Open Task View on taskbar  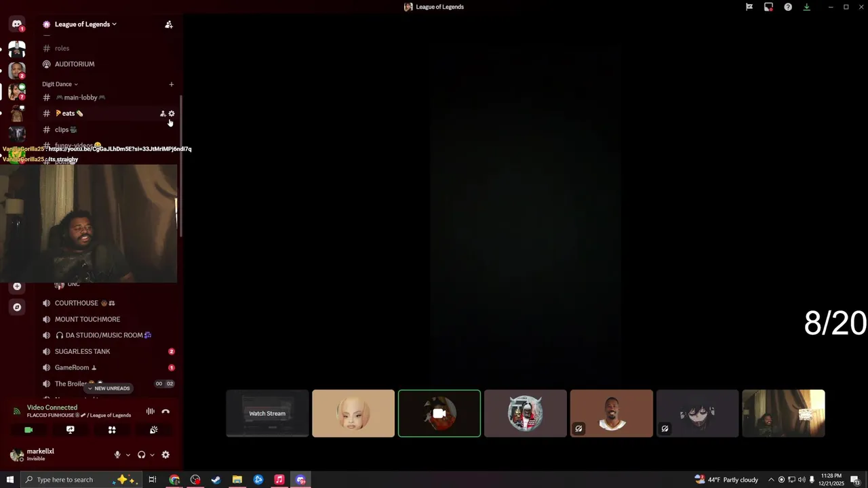tap(153, 480)
